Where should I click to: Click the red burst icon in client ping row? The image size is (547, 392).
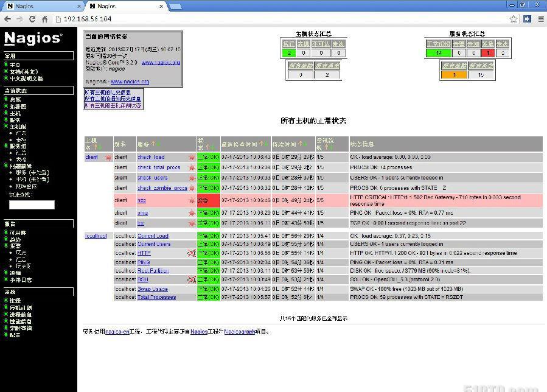(192, 213)
